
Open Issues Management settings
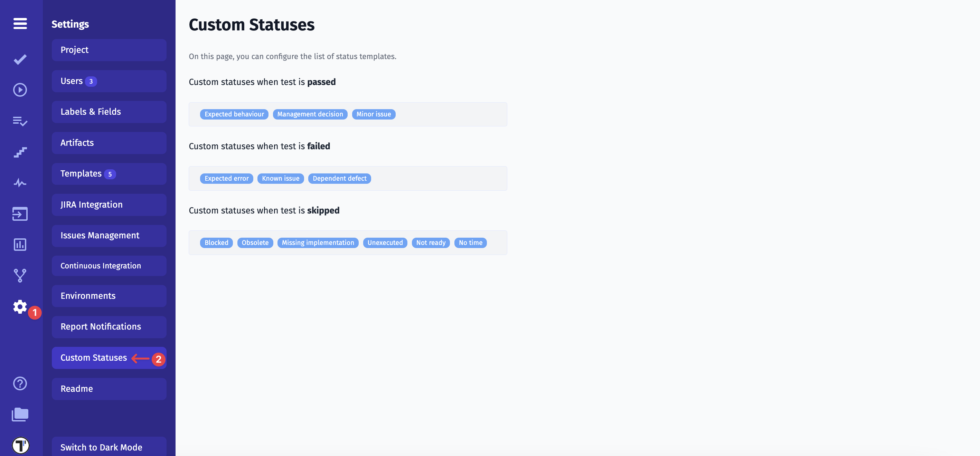coord(109,236)
